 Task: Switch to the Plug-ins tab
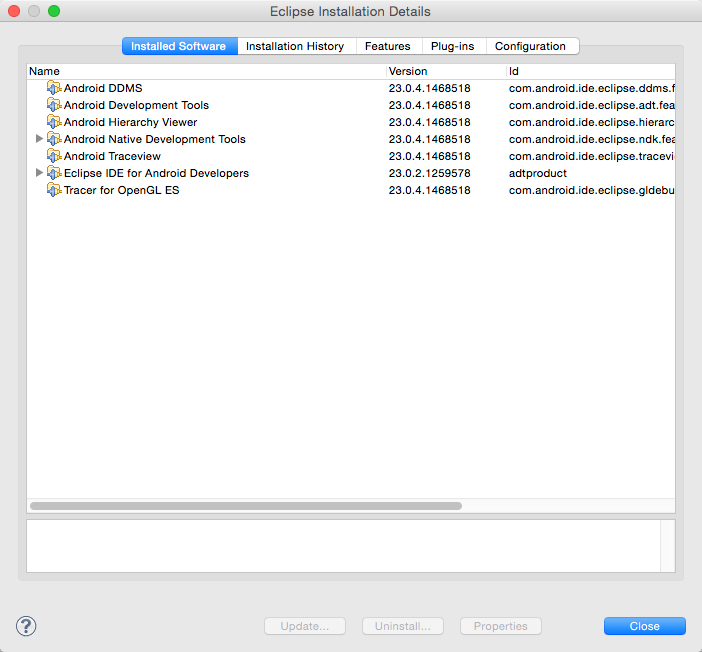[452, 46]
